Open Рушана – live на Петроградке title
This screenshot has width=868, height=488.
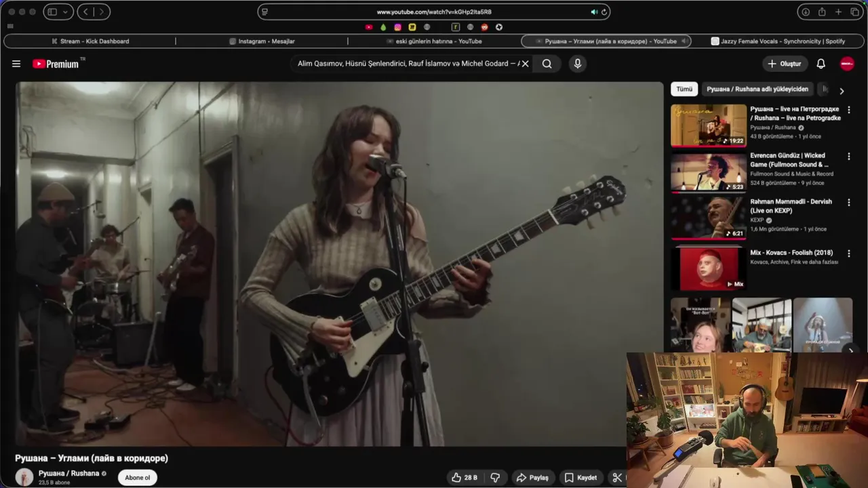[795, 113]
